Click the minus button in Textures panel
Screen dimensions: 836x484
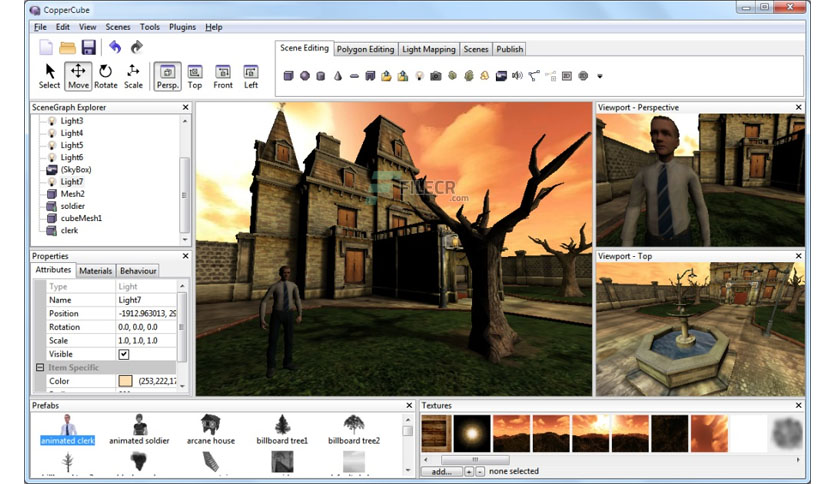pyautogui.click(x=480, y=471)
